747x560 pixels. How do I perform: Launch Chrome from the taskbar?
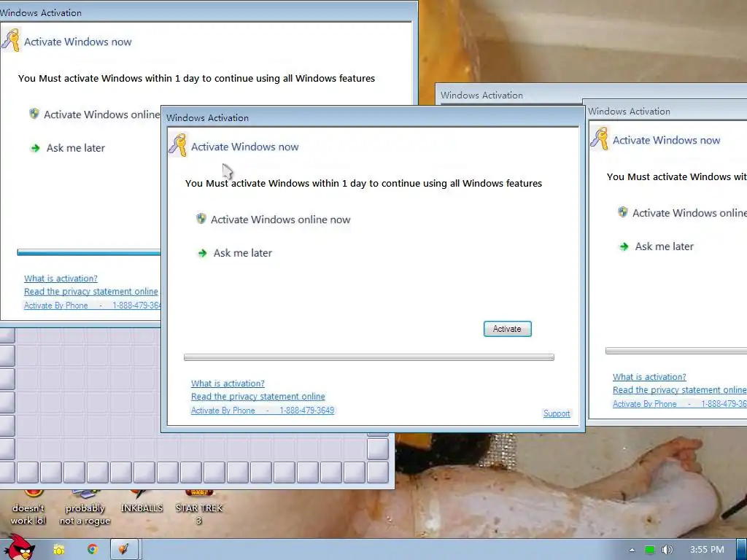(x=93, y=549)
